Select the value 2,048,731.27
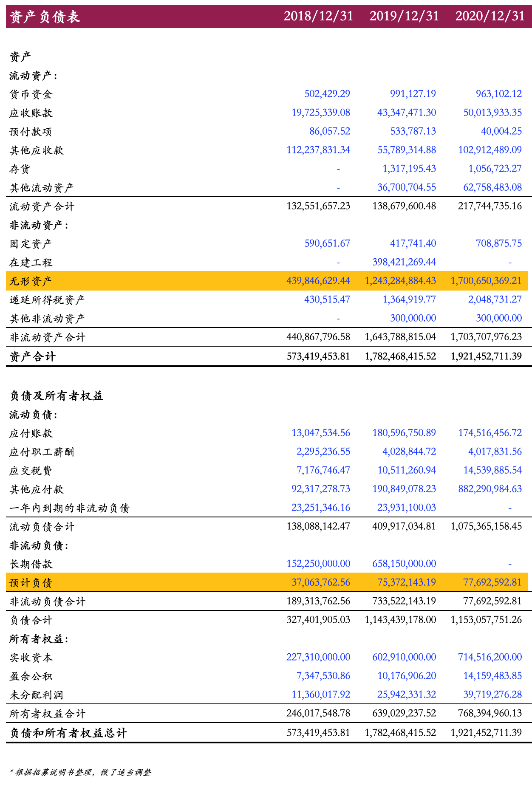This screenshot has width=532, height=785. 495,299
